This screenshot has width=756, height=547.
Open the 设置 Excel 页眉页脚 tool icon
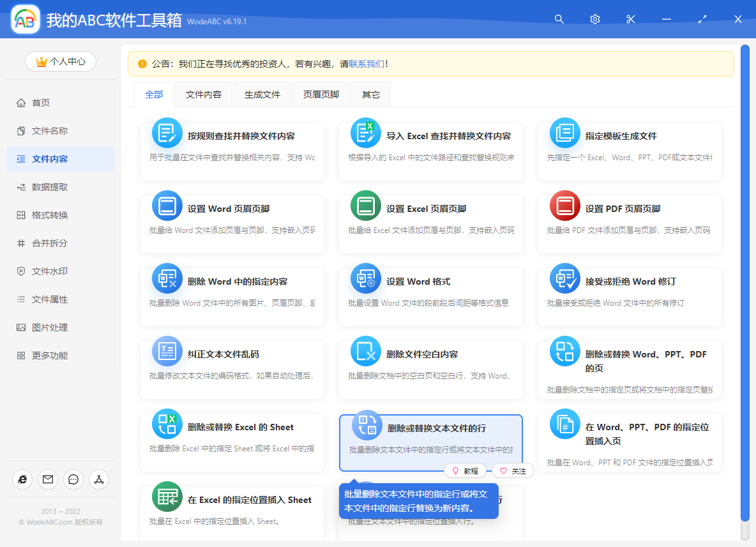coord(366,206)
